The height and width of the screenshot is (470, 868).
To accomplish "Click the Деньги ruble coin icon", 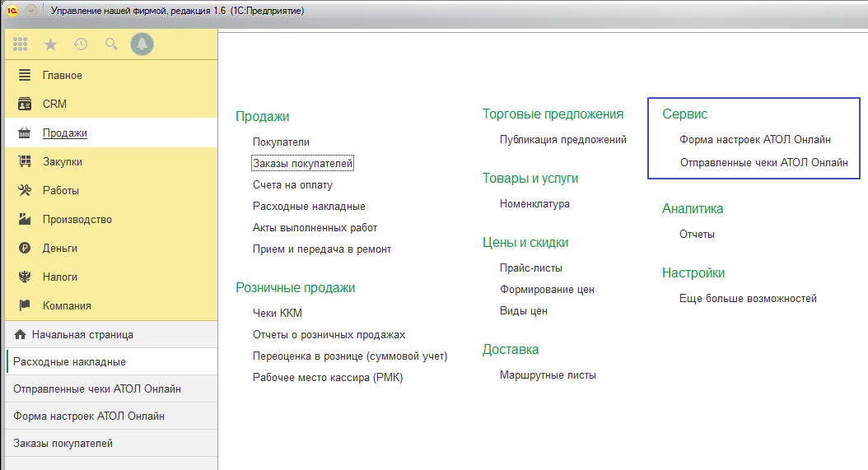I will [x=25, y=248].
